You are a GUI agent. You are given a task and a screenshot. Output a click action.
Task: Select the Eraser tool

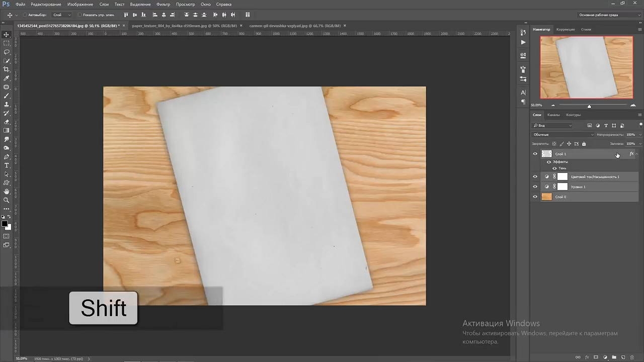click(7, 122)
